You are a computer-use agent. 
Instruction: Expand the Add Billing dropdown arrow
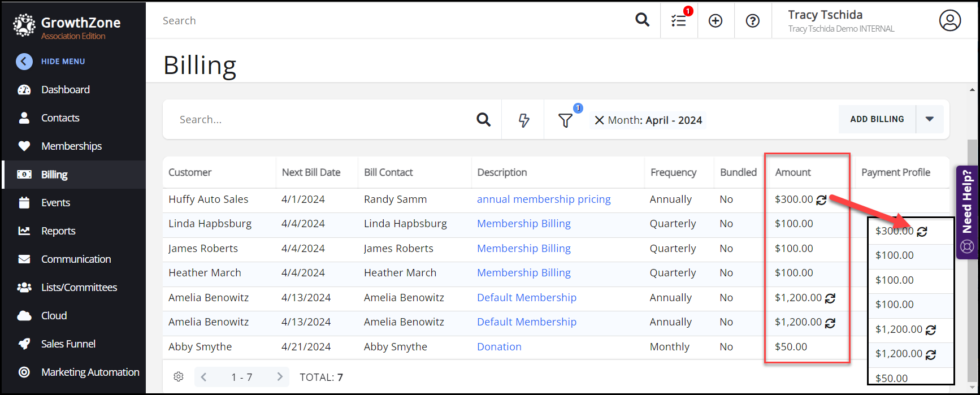coord(930,119)
